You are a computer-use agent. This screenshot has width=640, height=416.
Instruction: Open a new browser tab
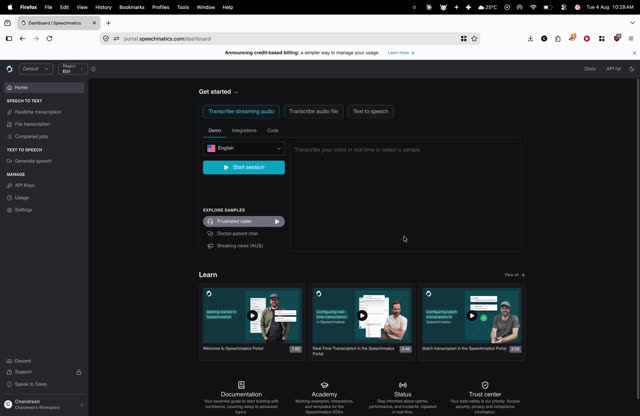[x=108, y=23]
